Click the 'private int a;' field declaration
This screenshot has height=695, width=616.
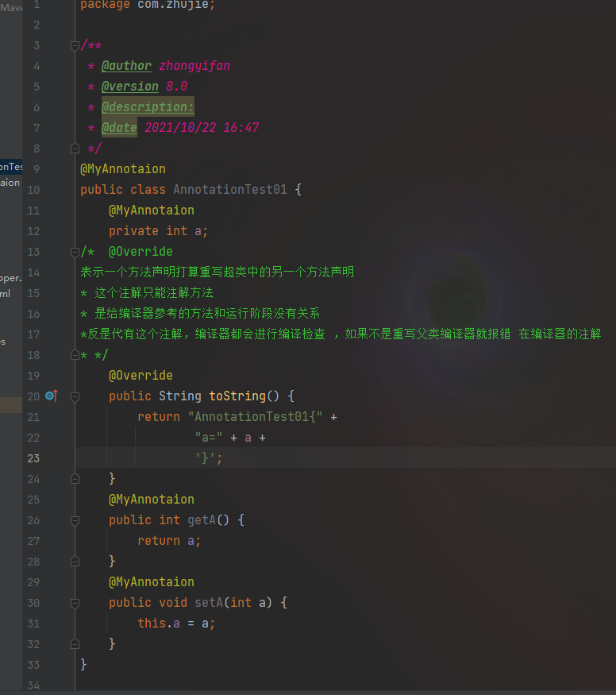click(158, 231)
